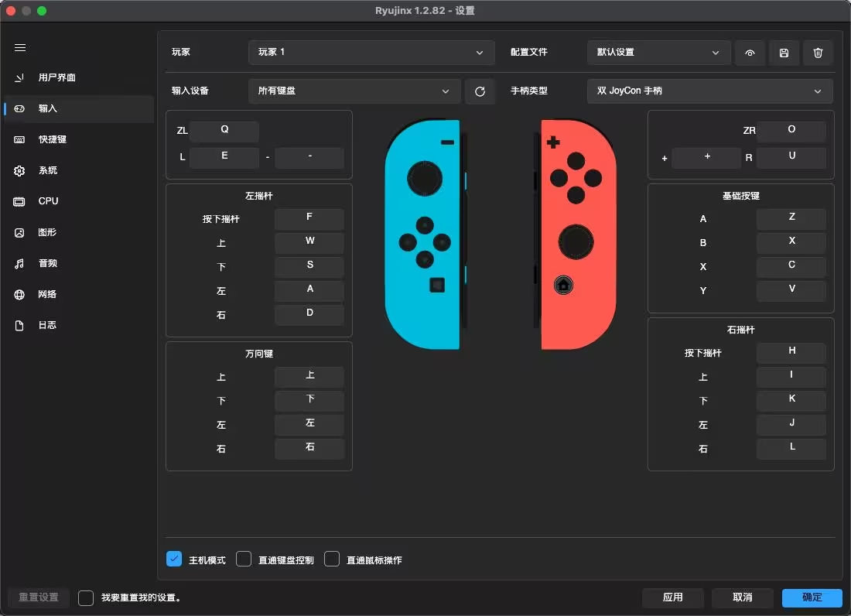Screen dimensions: 851x616
Task: Disable the 主机模式 checkbox
Action: point(173,559)
